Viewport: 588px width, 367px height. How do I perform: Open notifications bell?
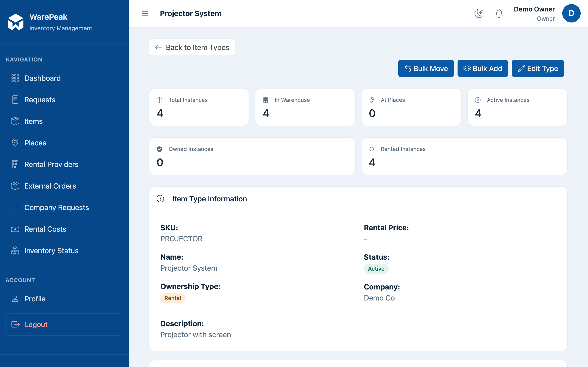(499, 14)
